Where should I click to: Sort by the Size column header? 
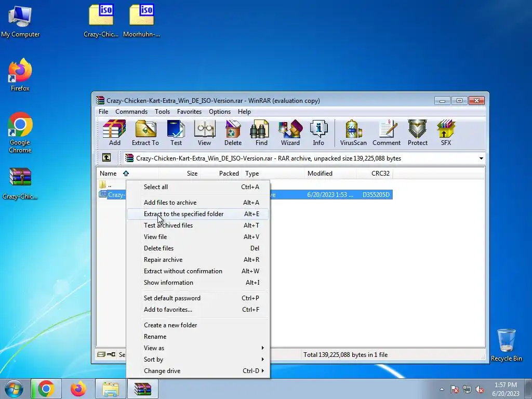(180, 174)
